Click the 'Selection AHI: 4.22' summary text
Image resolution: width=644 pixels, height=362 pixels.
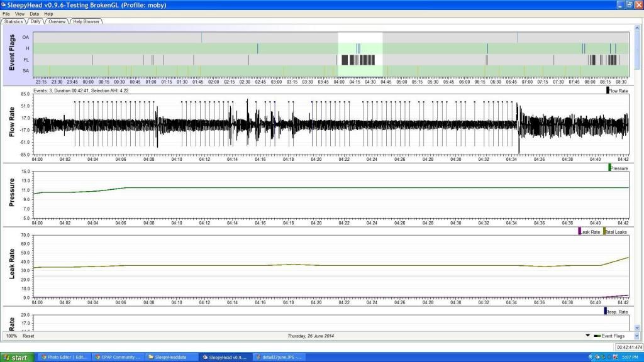tap(109, 90)
